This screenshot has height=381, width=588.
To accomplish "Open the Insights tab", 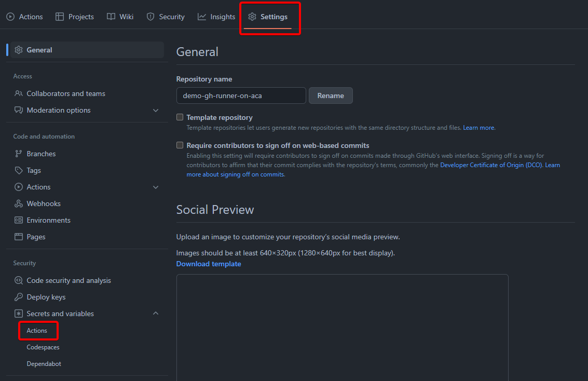I will (216, 17).
